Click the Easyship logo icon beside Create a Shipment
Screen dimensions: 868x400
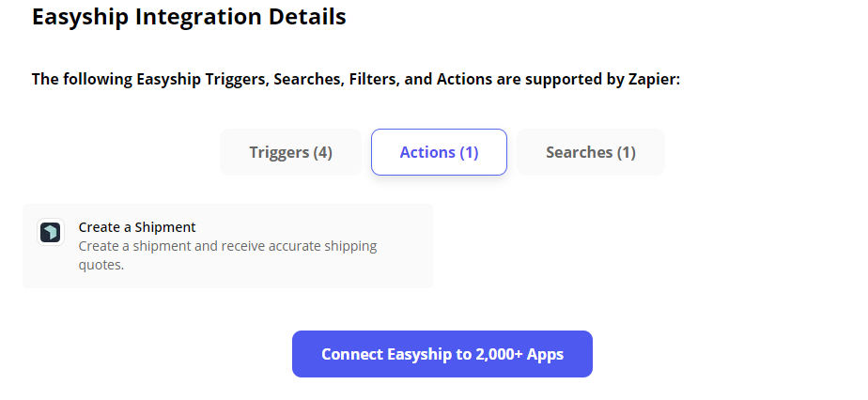(51, 232)
